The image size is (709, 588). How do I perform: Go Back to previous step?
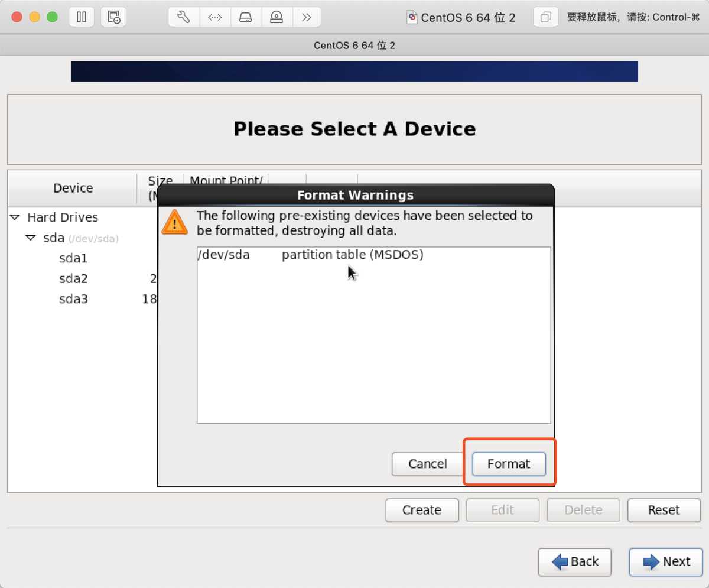574,561
